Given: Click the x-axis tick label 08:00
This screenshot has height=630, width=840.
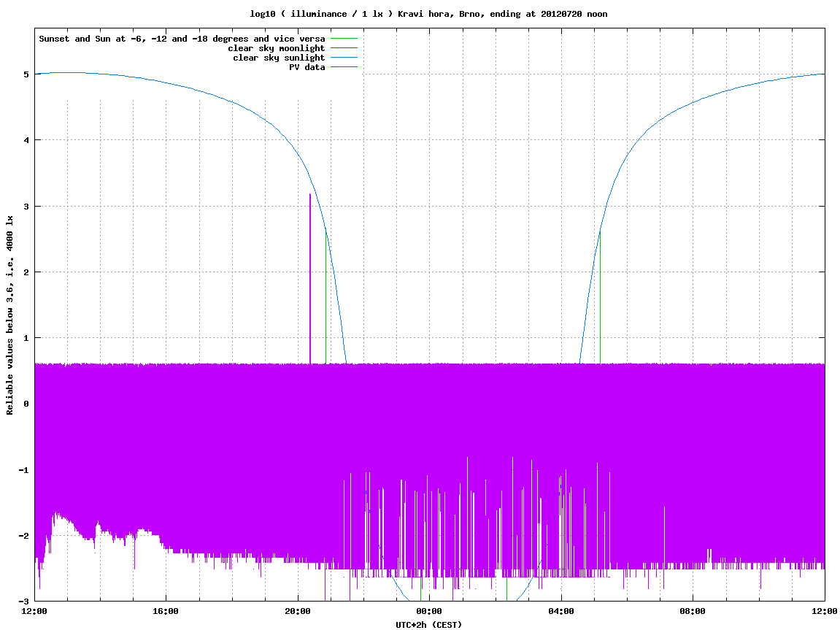Looking at the screenshot, I should [693, 611].
